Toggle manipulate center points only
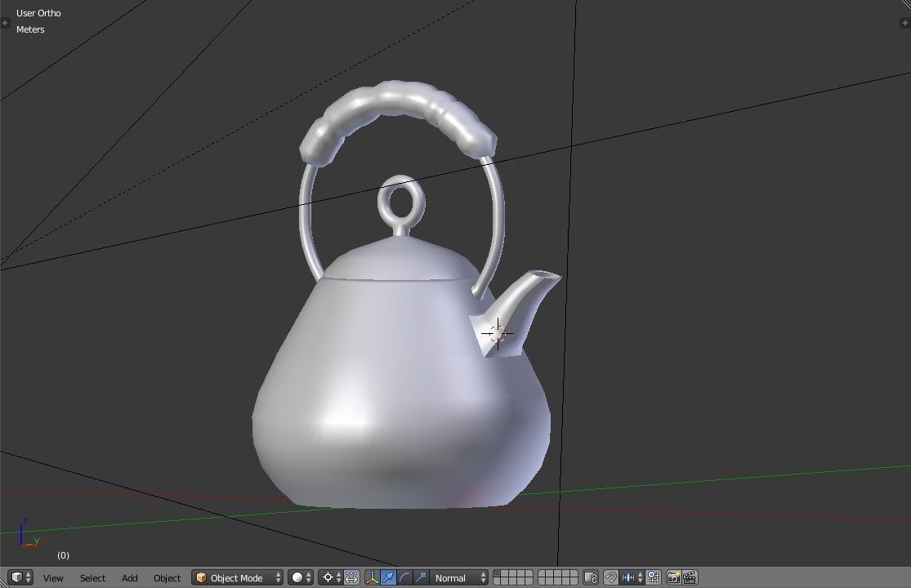 pos(351,577)
